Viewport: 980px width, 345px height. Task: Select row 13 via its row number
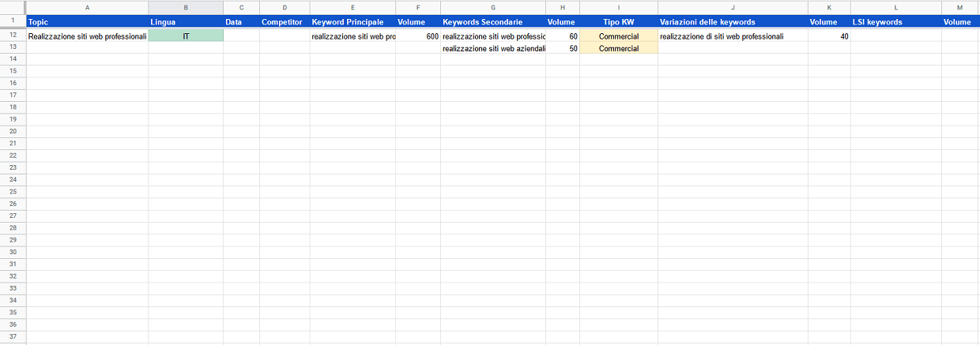(13, 48)
